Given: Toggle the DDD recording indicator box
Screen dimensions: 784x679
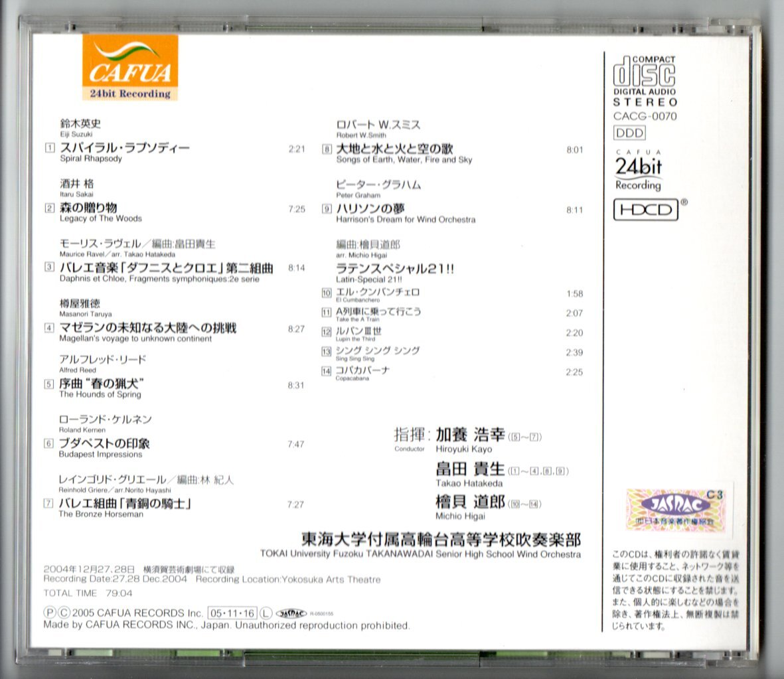Looking at the screenshot, I should coord(631,132).
